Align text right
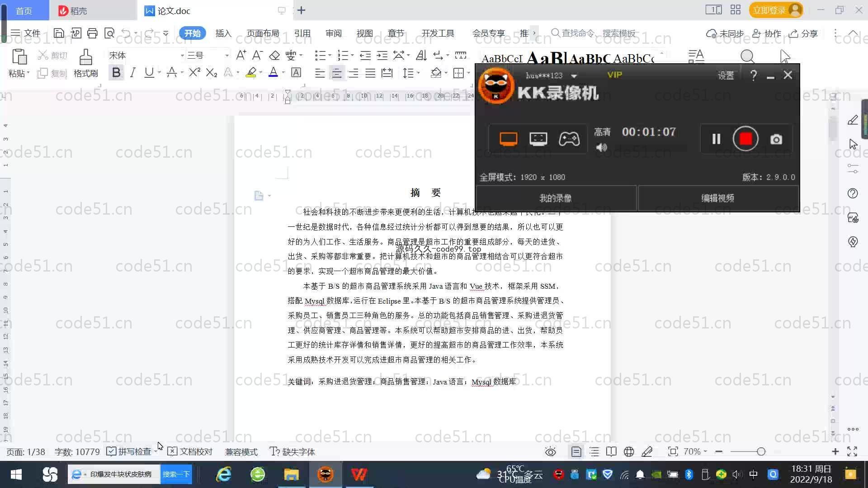Image resolution: width=868 pixels, height=488 pixels. pyautogui.click(x=353, y=73)
